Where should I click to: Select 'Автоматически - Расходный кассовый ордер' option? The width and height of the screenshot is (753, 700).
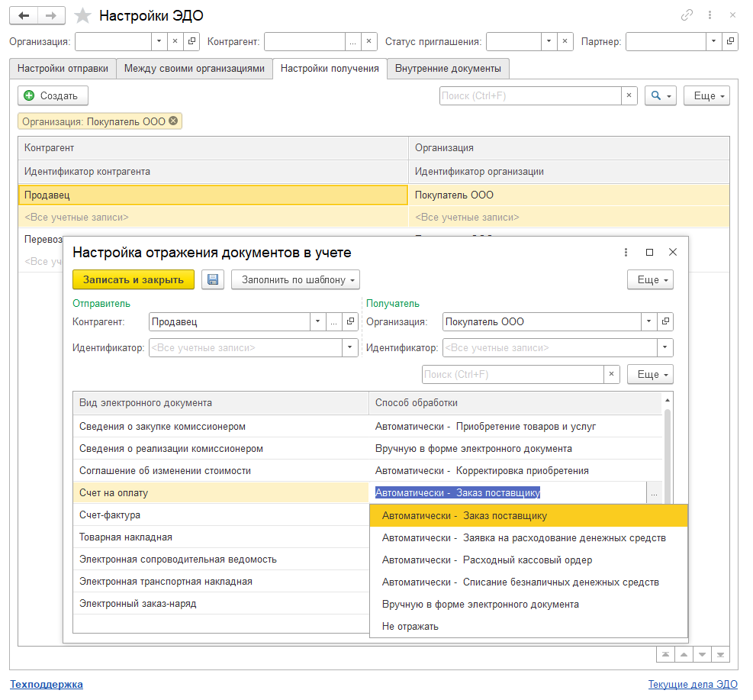pos(487,560)
